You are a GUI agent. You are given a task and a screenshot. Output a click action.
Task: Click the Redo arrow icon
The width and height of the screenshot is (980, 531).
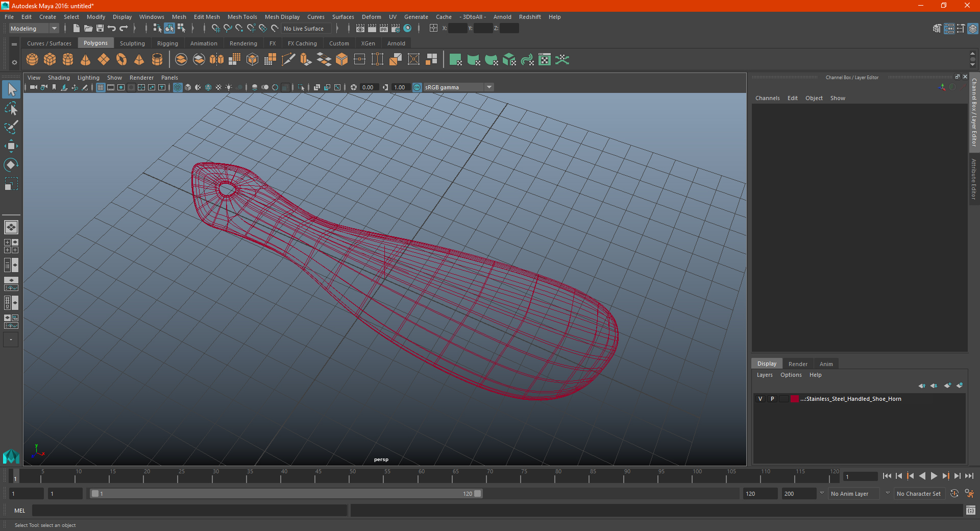[124, 29]
